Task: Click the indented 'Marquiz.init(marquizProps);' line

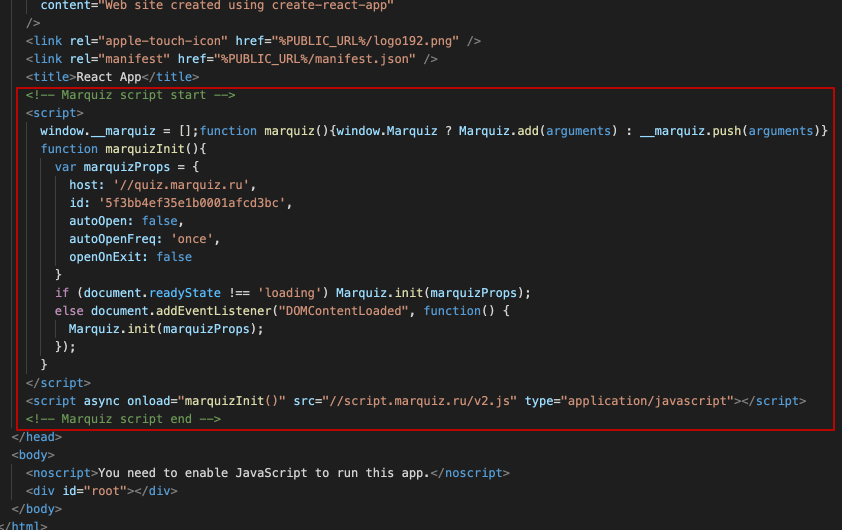Action: tap(166, 329)
